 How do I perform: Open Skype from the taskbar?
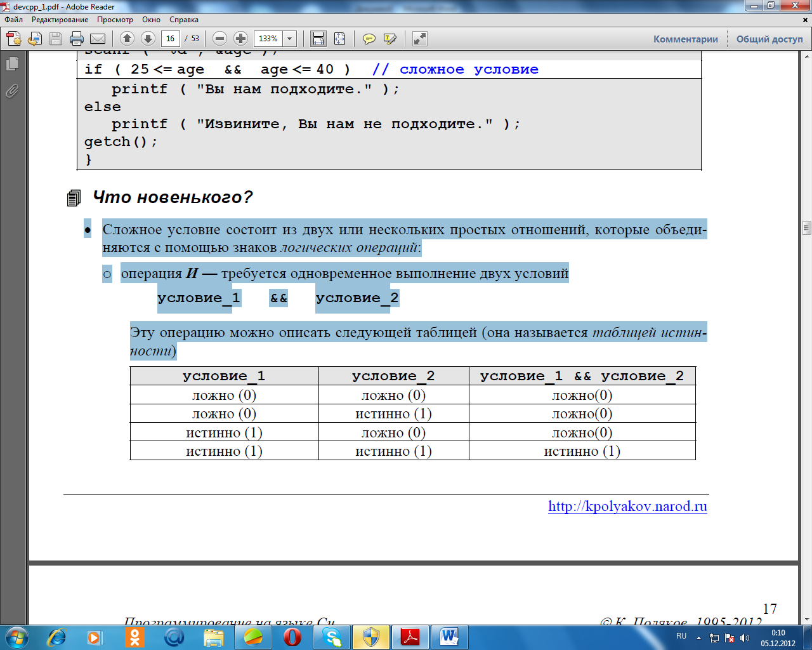coord(332,637)
